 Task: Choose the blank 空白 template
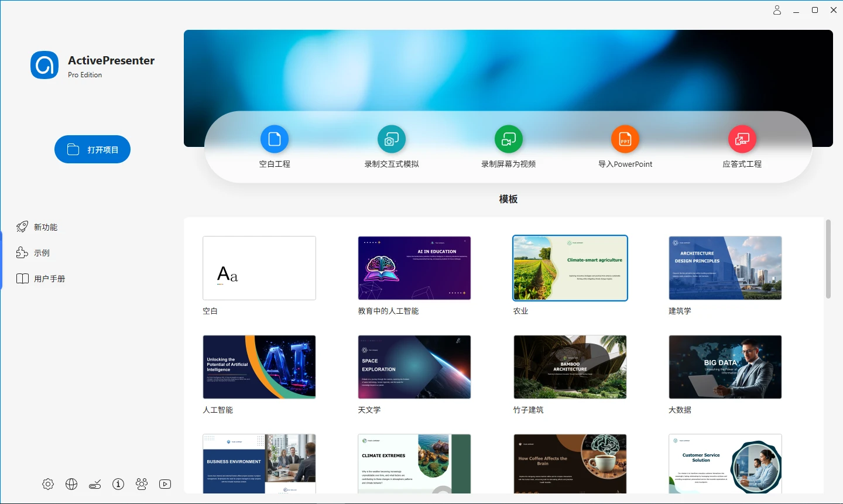[259, 268]
